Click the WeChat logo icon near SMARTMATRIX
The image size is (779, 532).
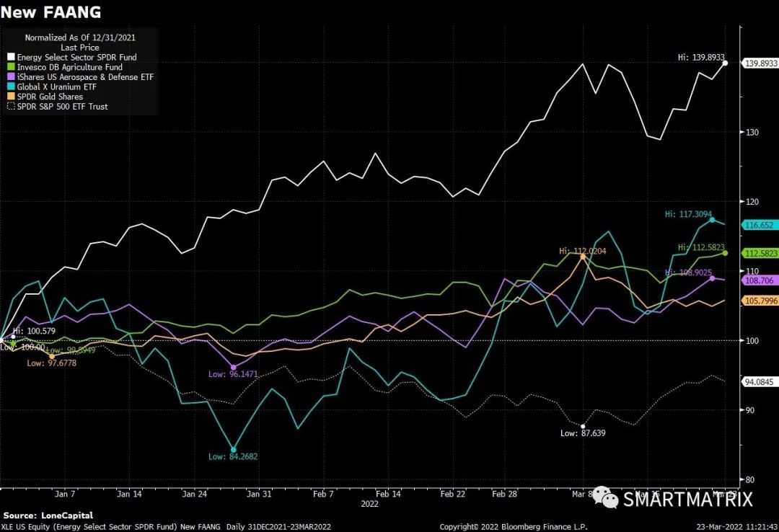605,497
